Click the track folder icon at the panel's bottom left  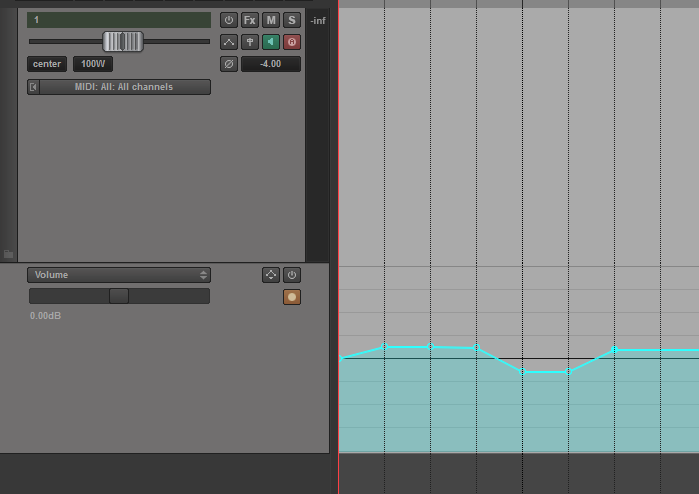tap(8, 254)
